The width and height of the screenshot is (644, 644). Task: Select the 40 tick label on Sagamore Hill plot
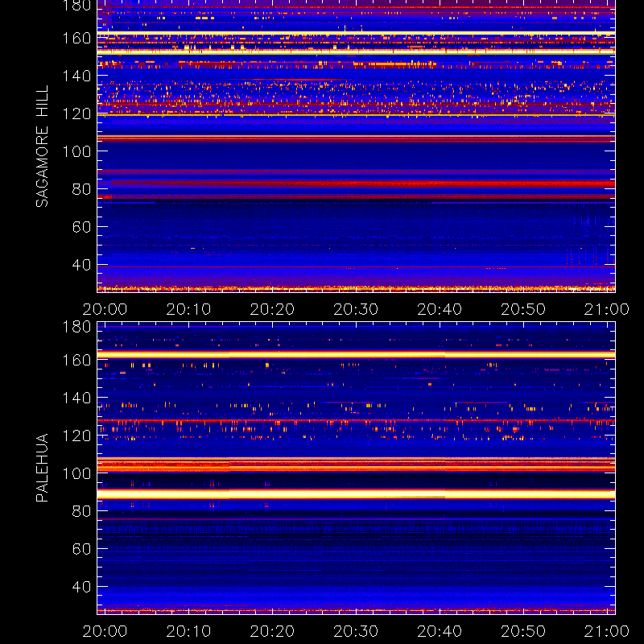pos(81,265)
